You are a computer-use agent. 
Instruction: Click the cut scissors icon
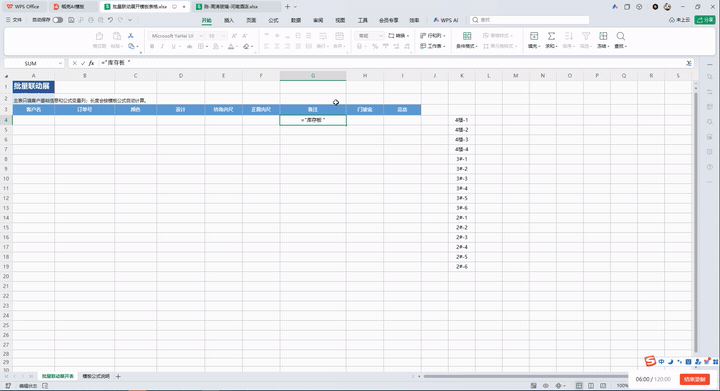tap(131, 36)
